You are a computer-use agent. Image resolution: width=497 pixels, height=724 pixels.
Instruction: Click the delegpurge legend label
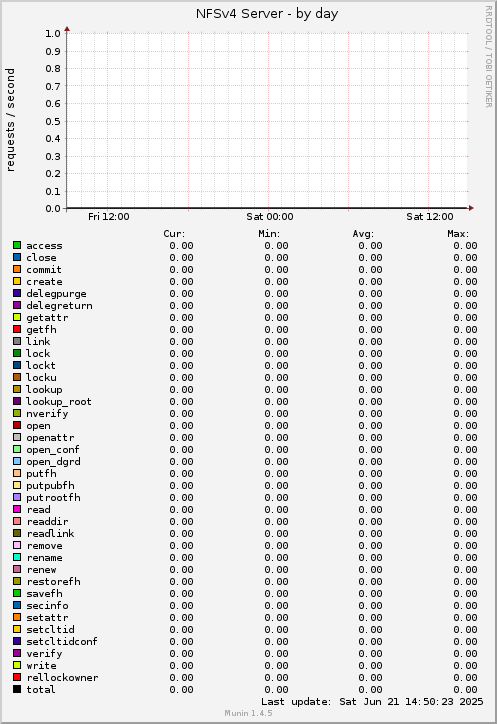tap(56, 294)
